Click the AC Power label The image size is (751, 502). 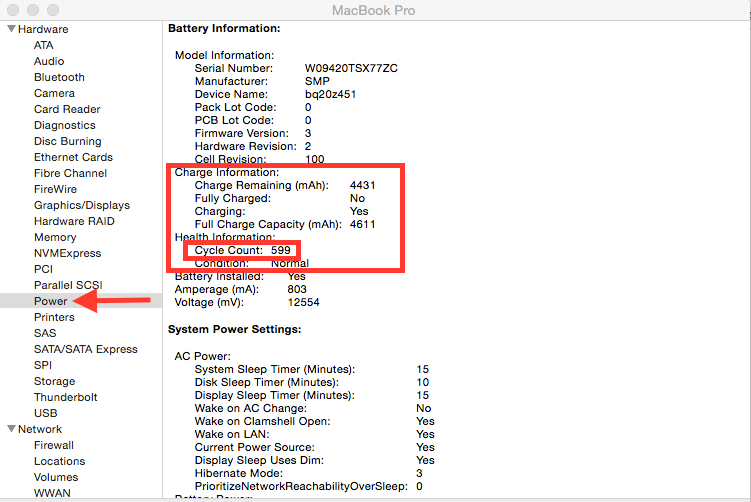(x=203, y=356)
